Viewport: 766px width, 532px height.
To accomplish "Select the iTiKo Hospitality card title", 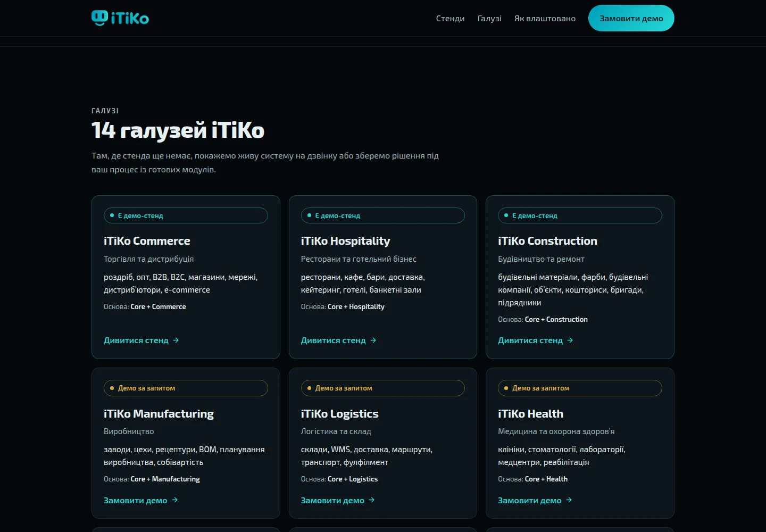I will 346,241.
